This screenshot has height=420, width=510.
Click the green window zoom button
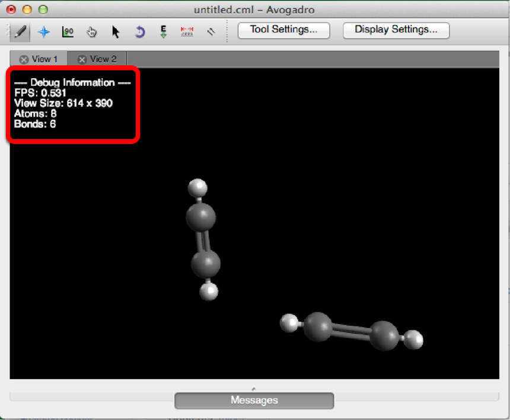pyautogui.click(x=43, y=10)
